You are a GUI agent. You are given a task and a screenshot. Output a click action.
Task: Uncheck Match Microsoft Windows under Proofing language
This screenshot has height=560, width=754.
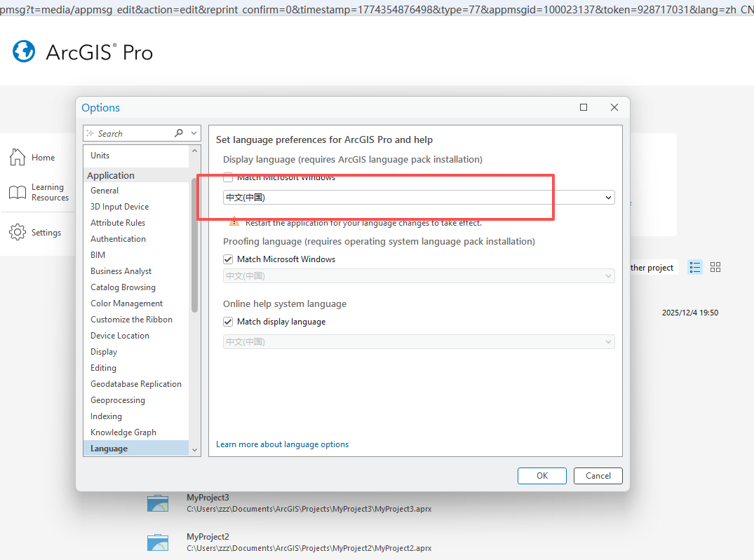tap(228, 259)
